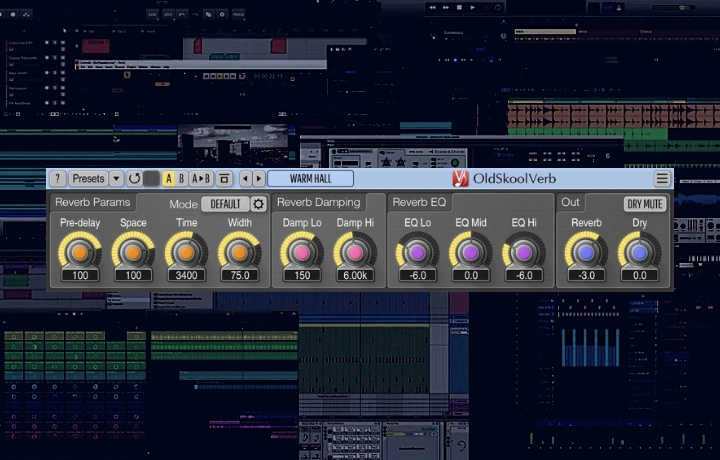The width and height of the screenshot is (720, 460).
Task: Open the Presets menu
Action: (88, 178)
